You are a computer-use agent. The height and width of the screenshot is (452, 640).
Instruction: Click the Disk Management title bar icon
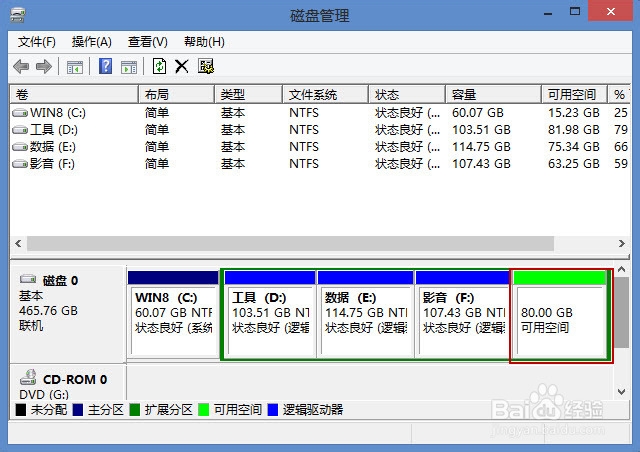click(x=18, y=16)
